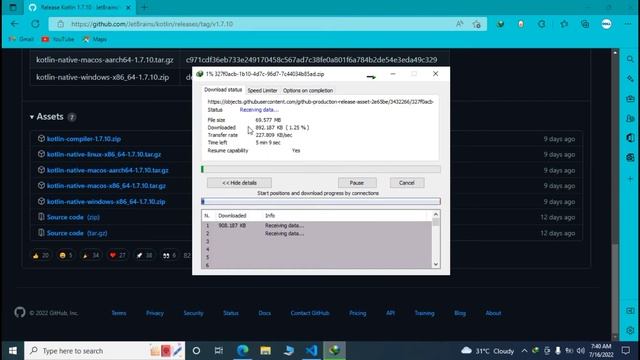Collapse the Assets section triangle
The height and width of the screenshot is (360, 640).
pos(31,117)
